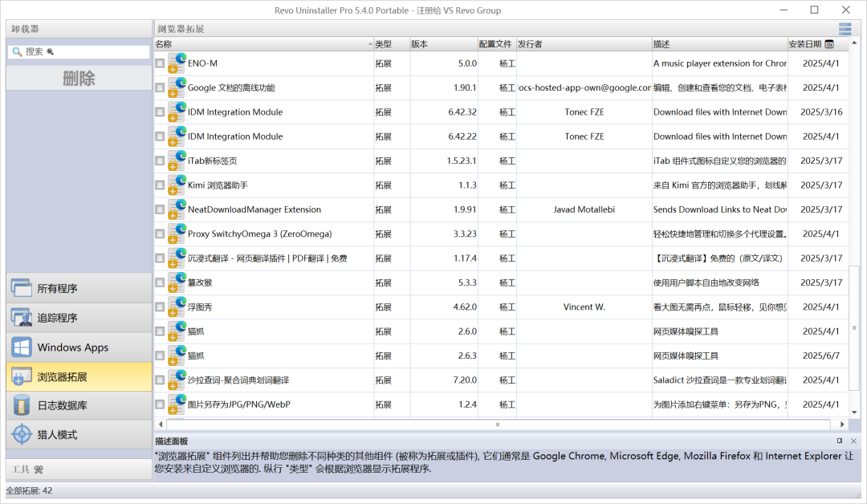Open 日志数据库 section

[x=79, y=405]
